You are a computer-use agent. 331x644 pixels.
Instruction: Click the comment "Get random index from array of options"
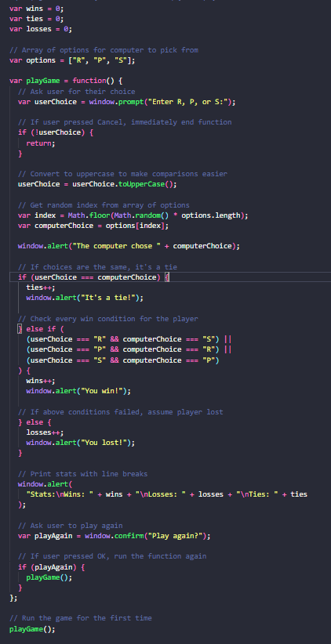(x=104, y=205)
